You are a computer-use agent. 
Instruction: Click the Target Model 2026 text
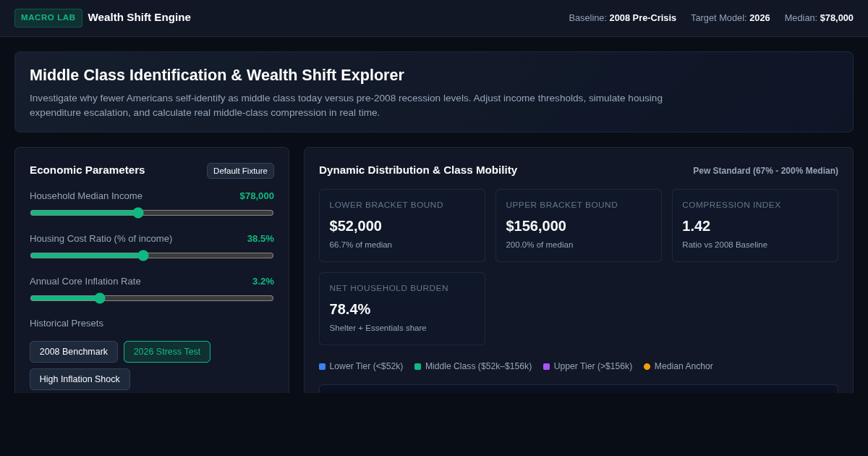(731, 18)
